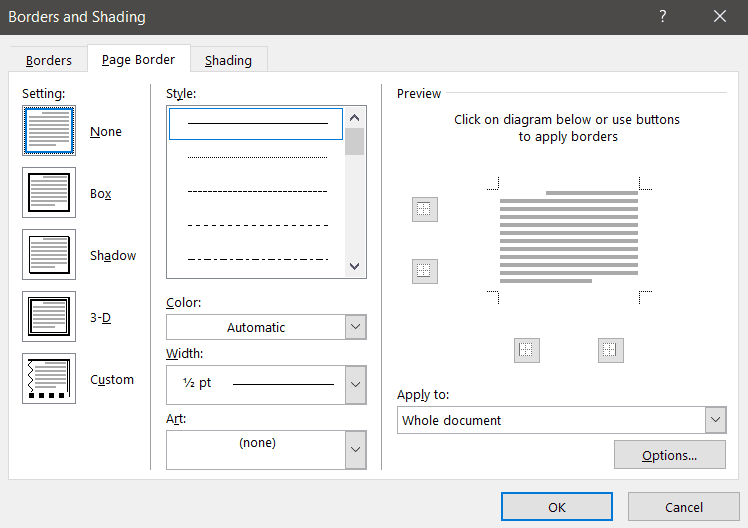Open the Options... button

[x=670, y=455]
